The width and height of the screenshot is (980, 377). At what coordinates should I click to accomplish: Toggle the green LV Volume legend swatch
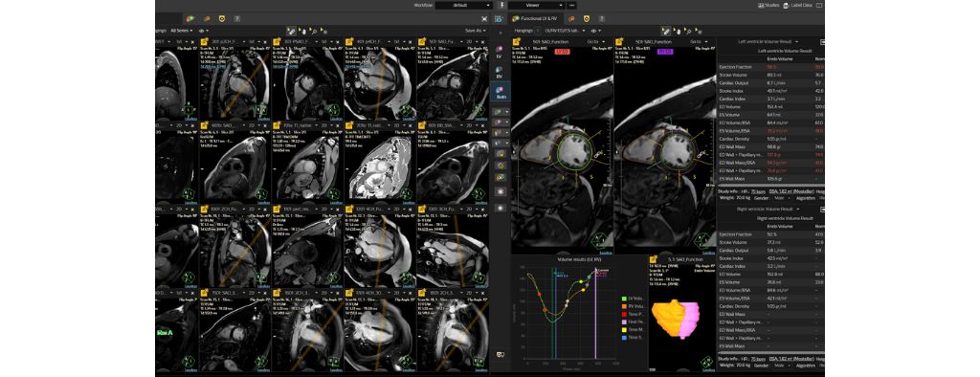[x=625, y=299]
